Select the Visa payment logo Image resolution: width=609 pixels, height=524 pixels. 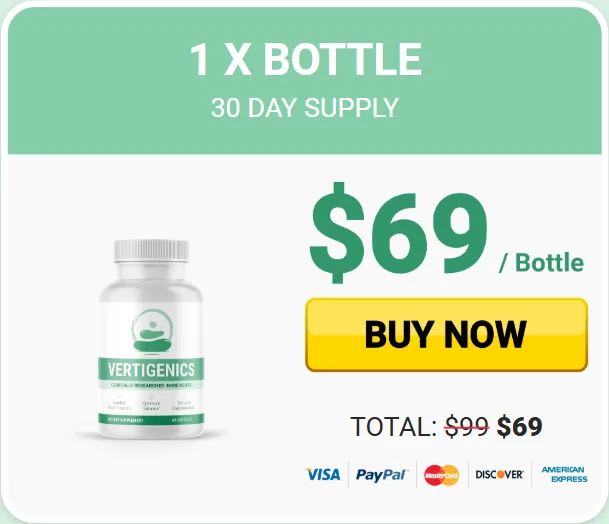coord(323,474)
